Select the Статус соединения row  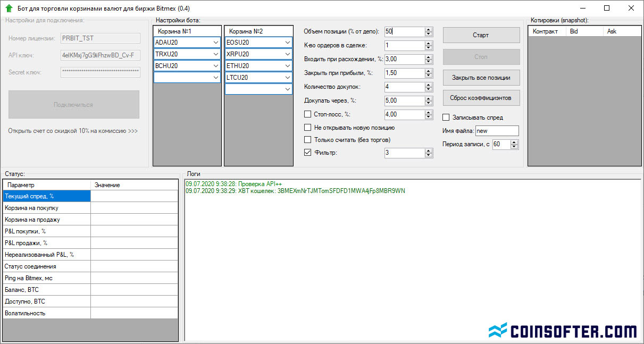(x=90, y=266)
